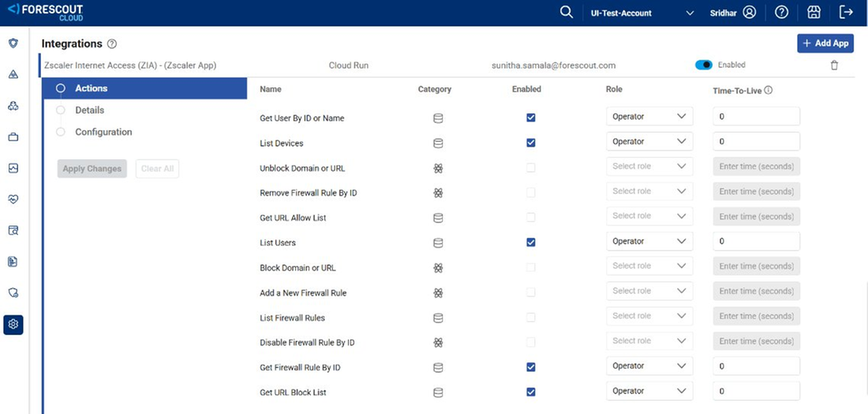Click the Forescout Cloud logo
Viewport: 868px width, 414px height.
[x=46, y=12]
